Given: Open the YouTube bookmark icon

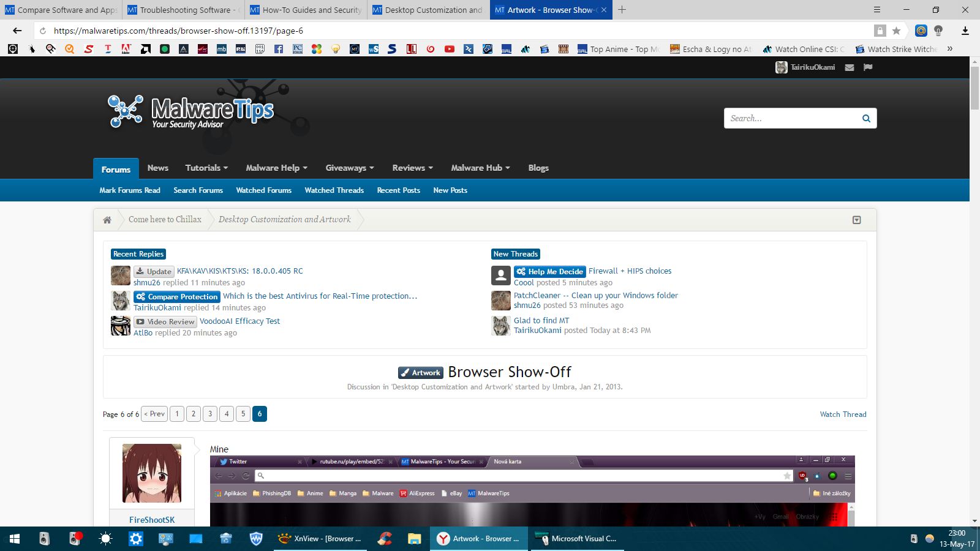Looking at the screenshot, I should point(450,49).
